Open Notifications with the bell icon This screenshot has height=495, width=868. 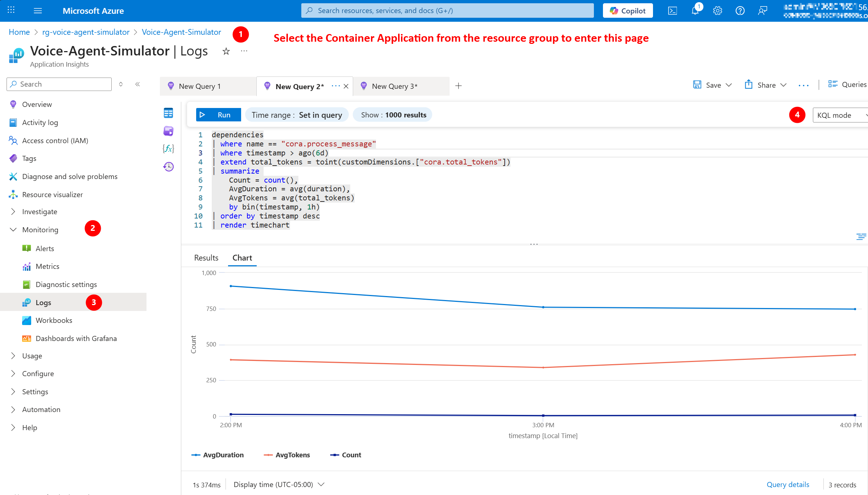click(x=695, y=11)
